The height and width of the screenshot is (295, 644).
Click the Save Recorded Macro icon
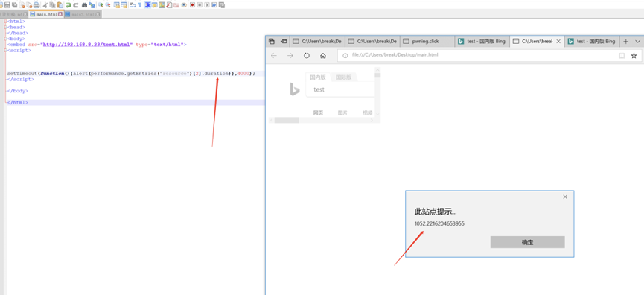pos(221,5)
